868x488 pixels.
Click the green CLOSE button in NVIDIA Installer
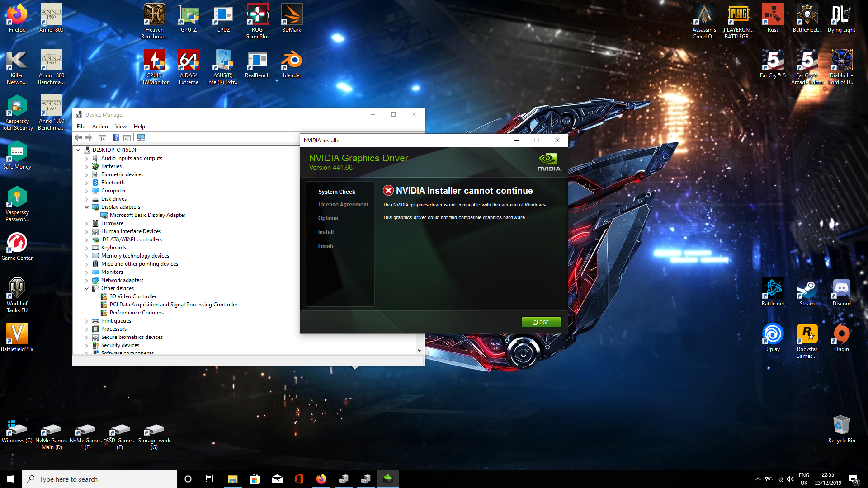[x=541, y=322]
